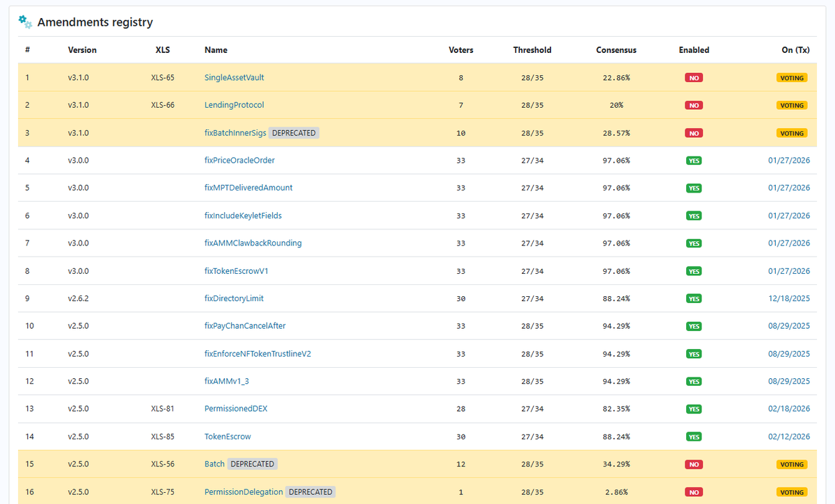835x504 pixels.
Task: Click the VOTING badge for PermissionDelegation
Action: click(x=792, y=492)
